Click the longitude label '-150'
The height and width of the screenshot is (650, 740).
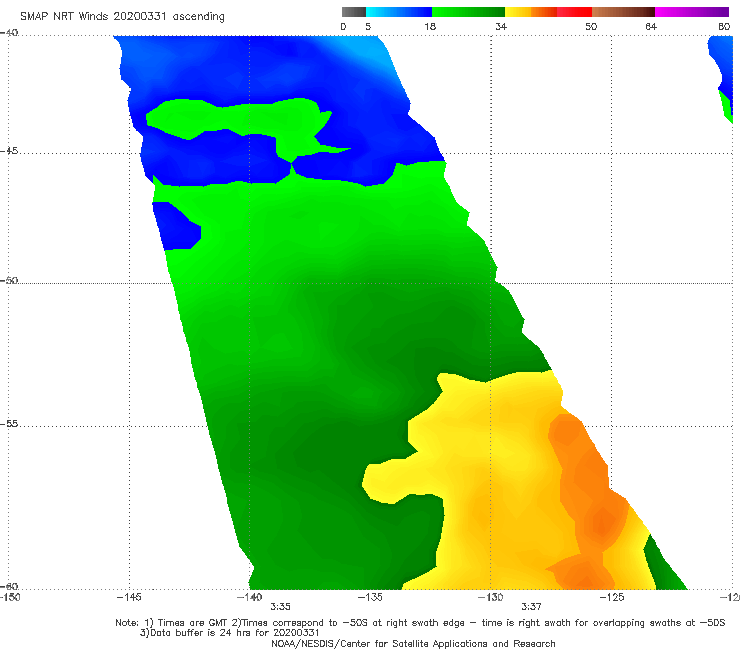click(x=10, y=597)
